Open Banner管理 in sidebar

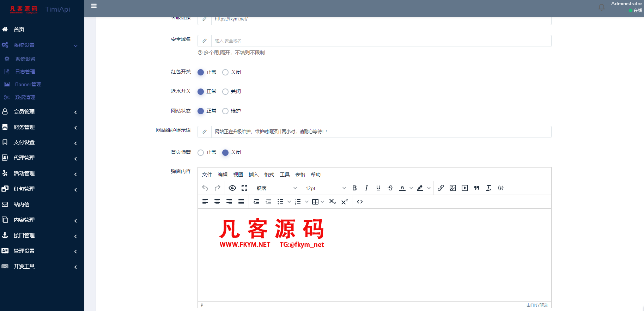(x=28, y=84)
